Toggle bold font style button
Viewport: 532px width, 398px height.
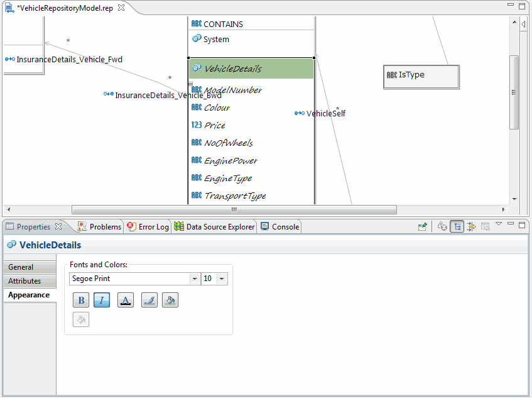coord(81,300)
